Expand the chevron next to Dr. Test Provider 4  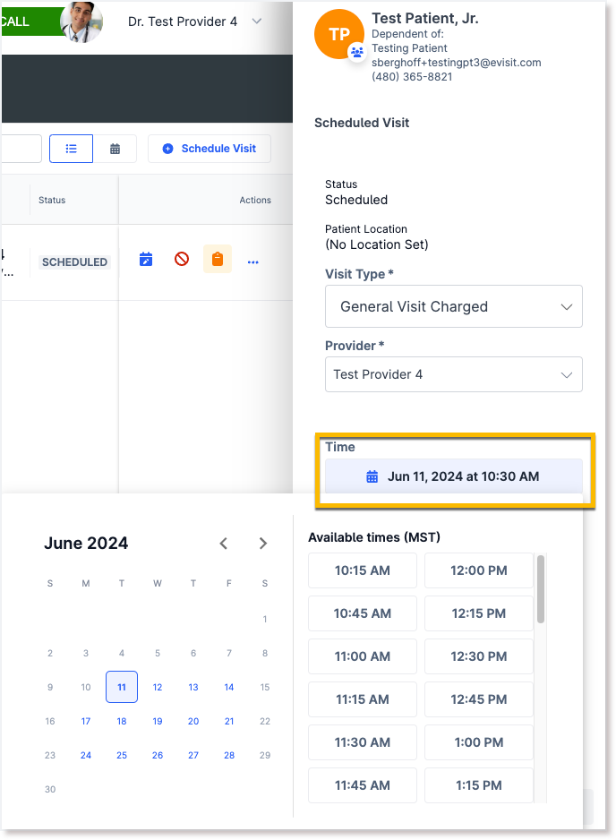pos(256,21)
